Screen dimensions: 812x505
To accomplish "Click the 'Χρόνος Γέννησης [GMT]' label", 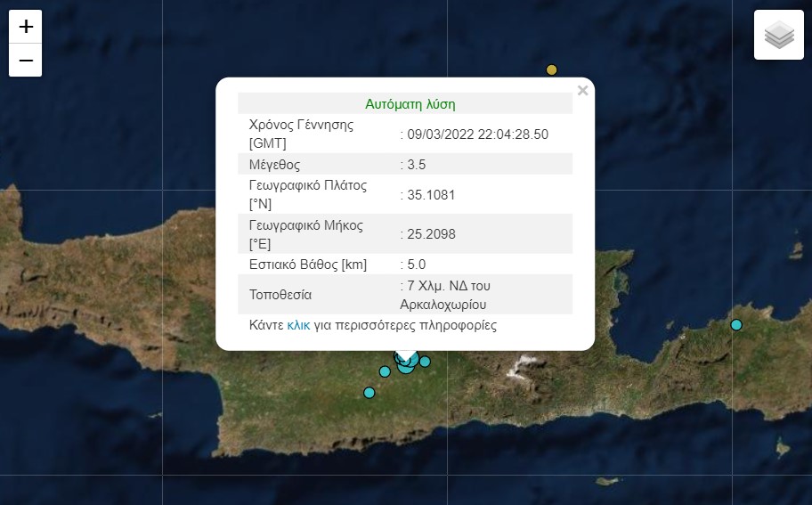I will (302, 134).
